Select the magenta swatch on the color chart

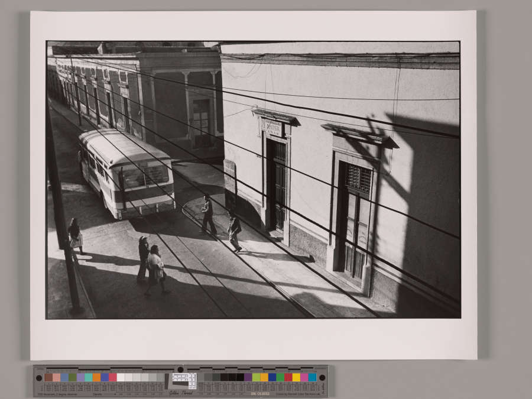[304, 377]
